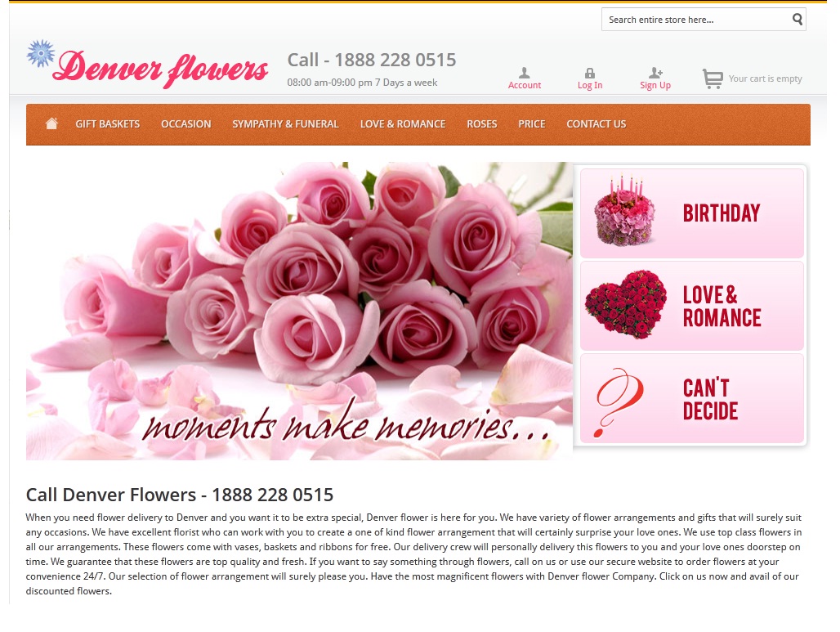Screen dimensions: 840x632
Task: Switch to the Roses section
Action: pos(481,124)
